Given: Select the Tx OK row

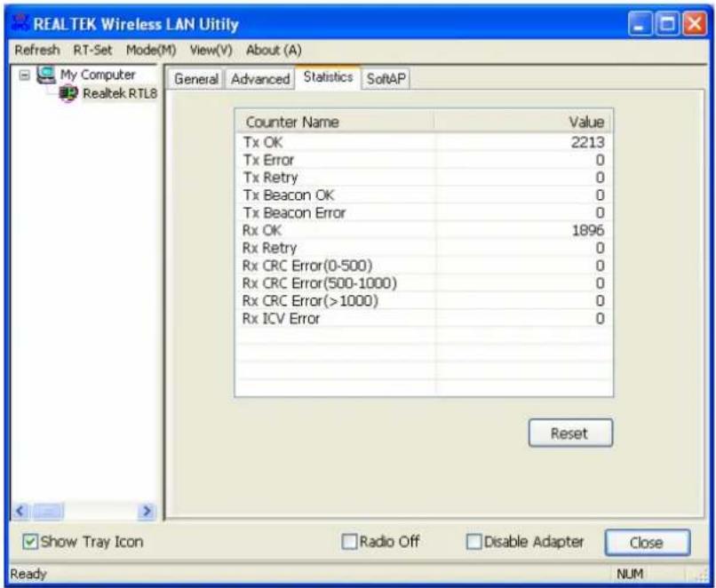Looking at the screenshot, I should click(x=424, y=142).
